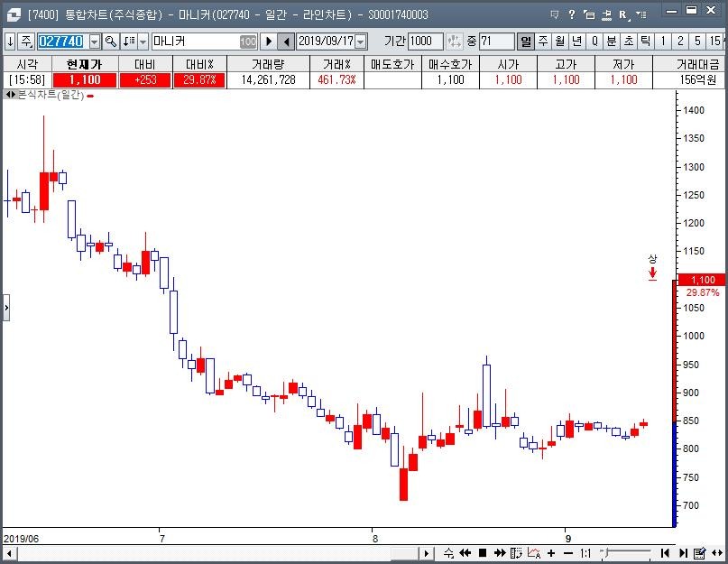The image size is (728, 564).
Task: Click the 중 71 input field
Action: 496,42
